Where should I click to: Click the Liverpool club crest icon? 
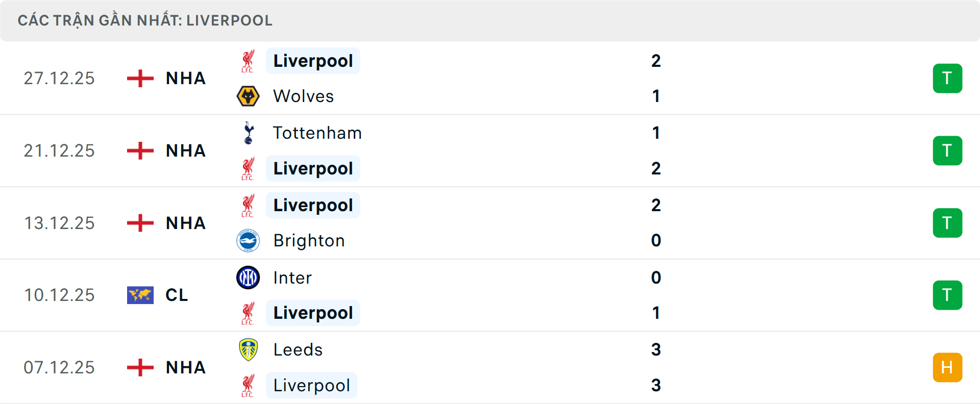tap(248, 61)
